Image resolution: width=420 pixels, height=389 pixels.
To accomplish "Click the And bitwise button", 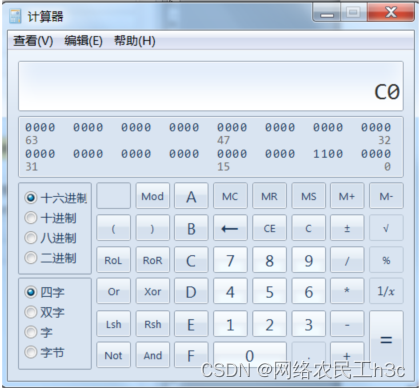I will [x=153, y=355].
